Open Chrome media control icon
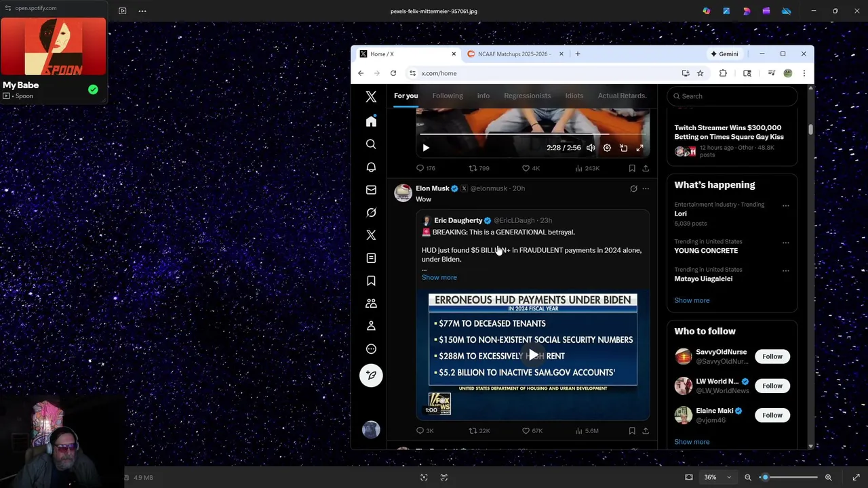 771,73
